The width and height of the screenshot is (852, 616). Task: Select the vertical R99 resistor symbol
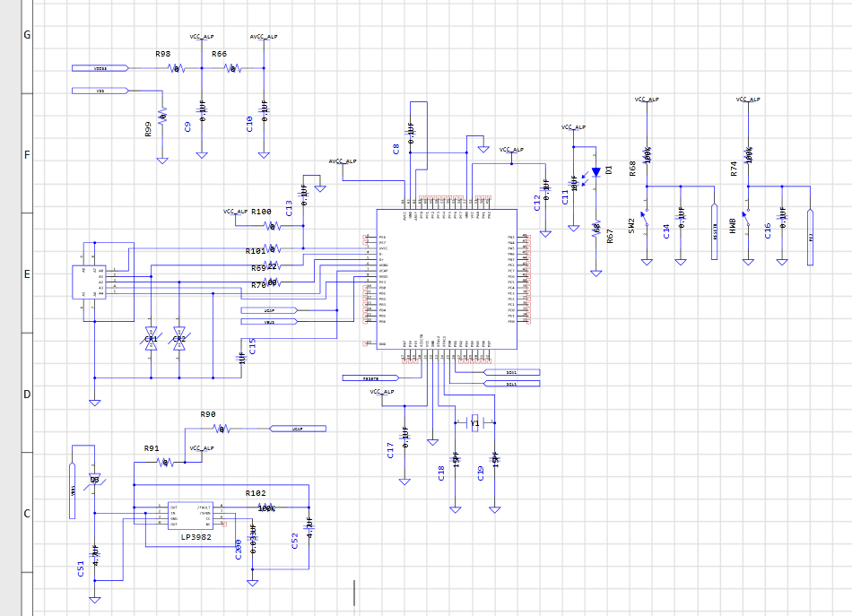point(162,117)
